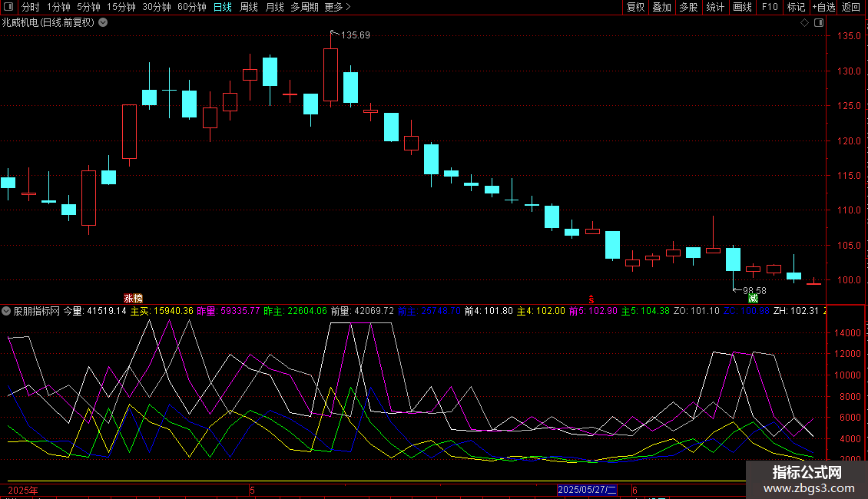Toggle the left sidebar panel icon

tap(8, 7)
